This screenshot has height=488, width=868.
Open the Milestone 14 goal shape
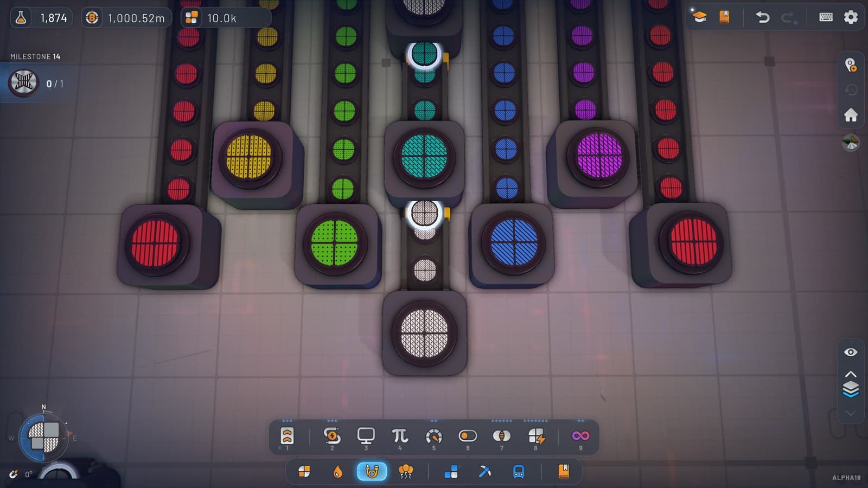tap(23, 82)
